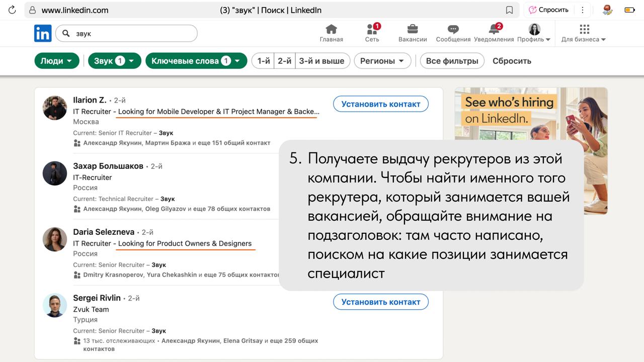Click the mutual contacts icon under Daria Selezneva
Screen dimensions: 644x362
click(77, 275)
